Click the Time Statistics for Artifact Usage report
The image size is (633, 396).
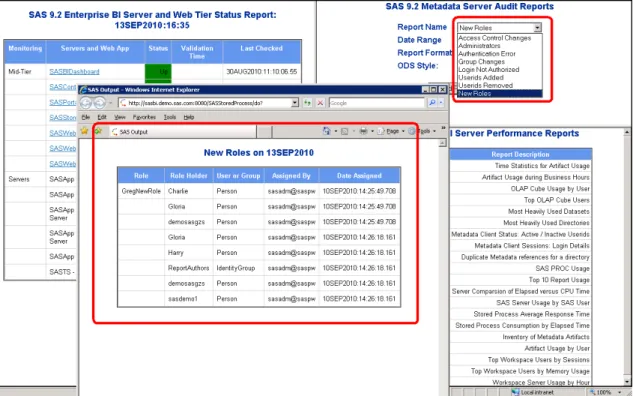tap(542, 166)
